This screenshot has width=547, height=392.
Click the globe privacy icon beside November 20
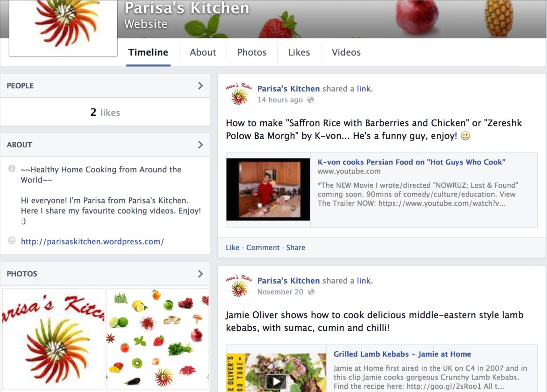point(311,292)
